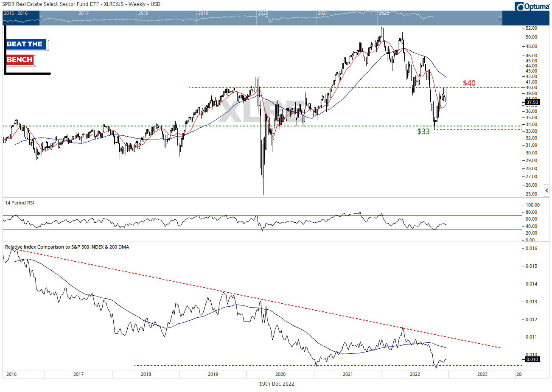Screen dimensions: 552x392
Task: Select the 14 Period RSI pane label
Action: (x=20, y=203)
